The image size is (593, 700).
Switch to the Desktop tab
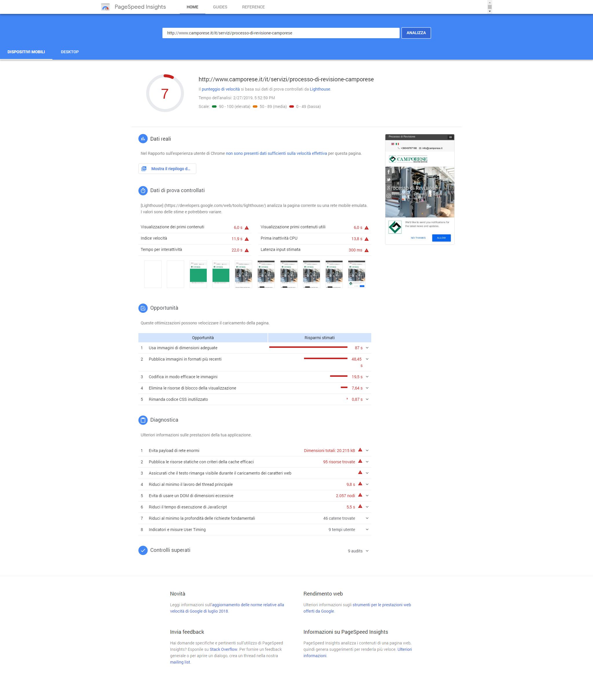point(69,52)
